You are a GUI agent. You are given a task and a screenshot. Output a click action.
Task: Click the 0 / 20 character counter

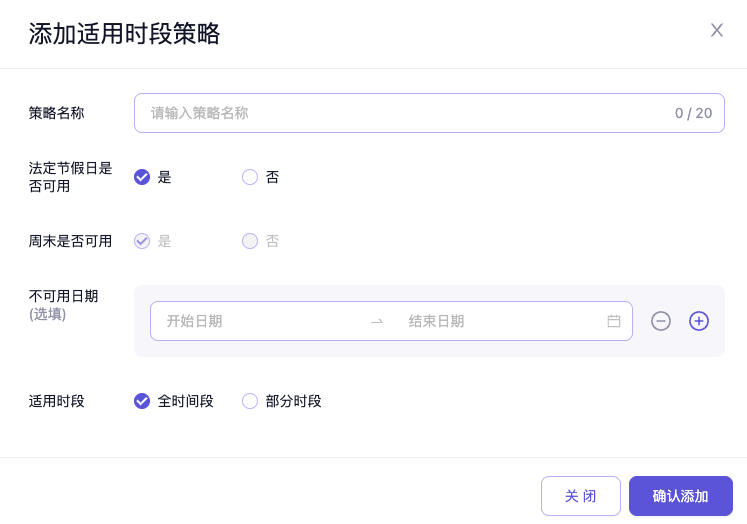[693, 113]
